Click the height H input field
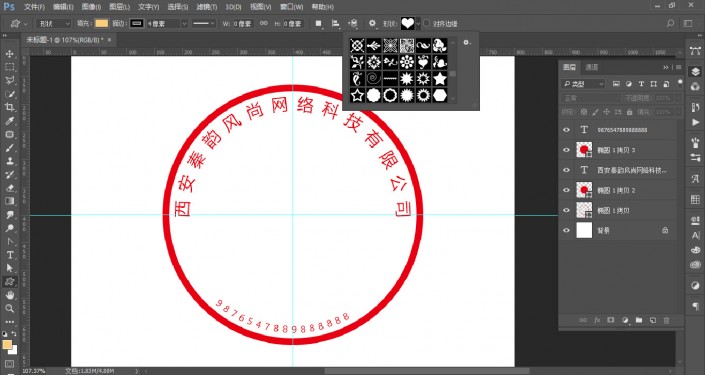 tap(293, 23)
